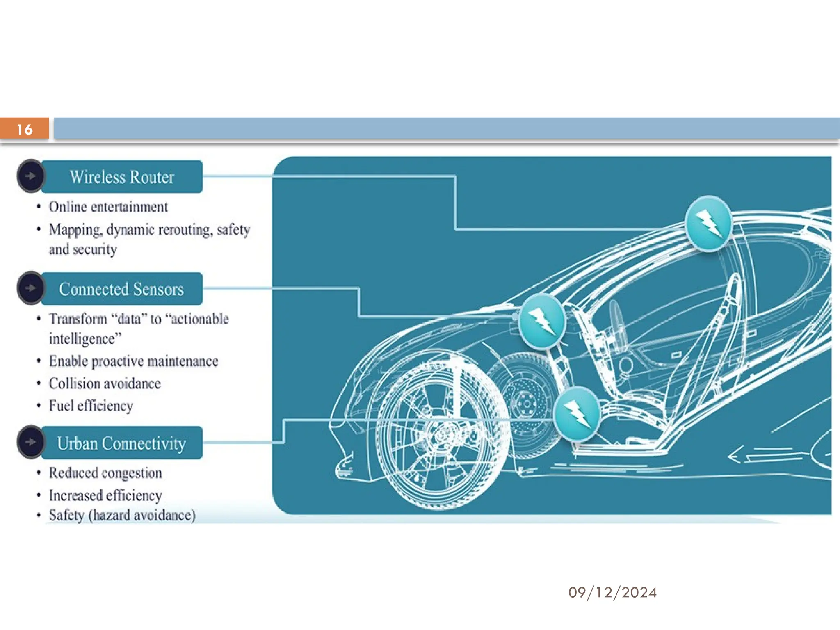Click the lightning bolt marker near the door sill

tap(577, 414)
